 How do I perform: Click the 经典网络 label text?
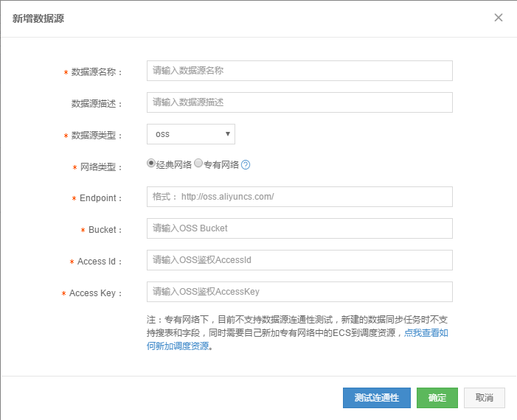tap(174, 165)
